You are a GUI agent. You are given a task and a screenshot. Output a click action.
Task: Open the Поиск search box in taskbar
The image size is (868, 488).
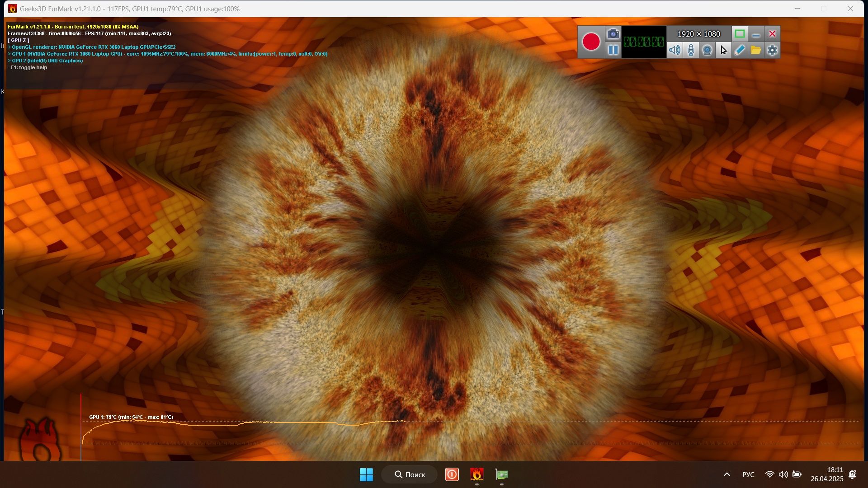[x=410, y=474]
